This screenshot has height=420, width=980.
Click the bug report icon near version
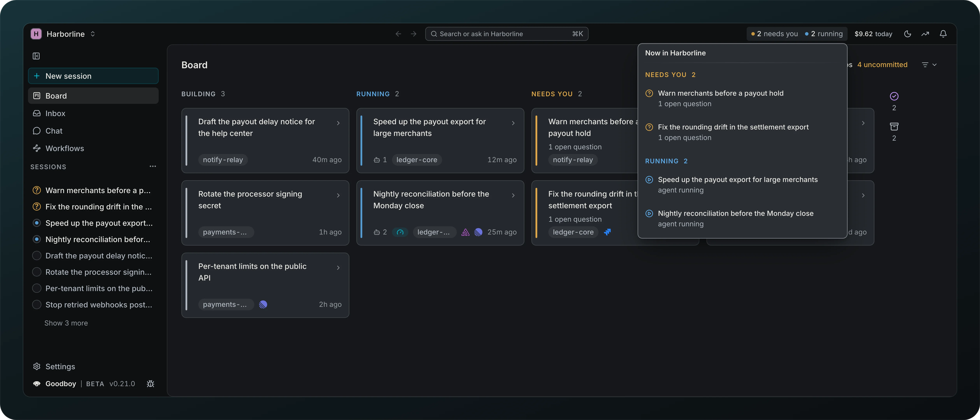(151, 383)
